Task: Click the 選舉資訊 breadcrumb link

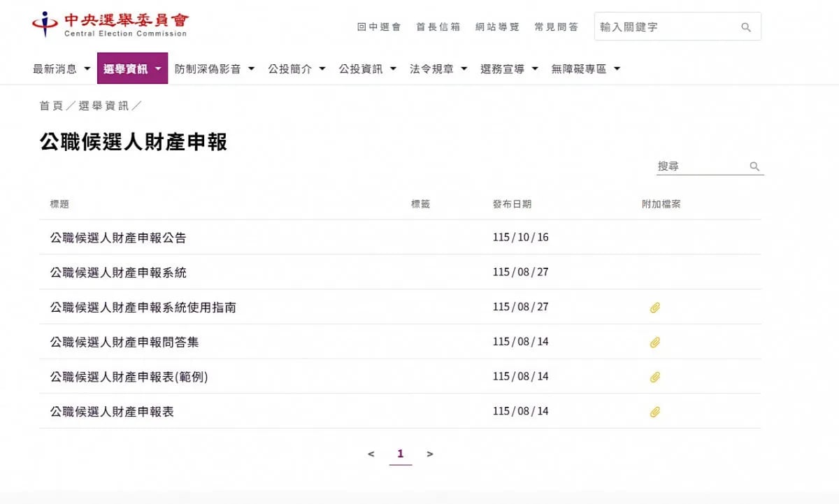Action: click(103, 106)
